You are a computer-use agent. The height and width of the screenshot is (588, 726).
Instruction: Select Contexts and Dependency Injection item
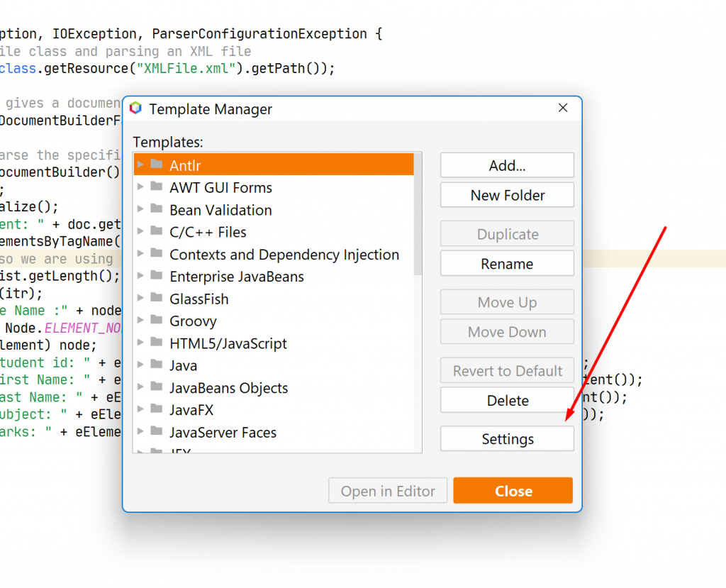[284, 255]
